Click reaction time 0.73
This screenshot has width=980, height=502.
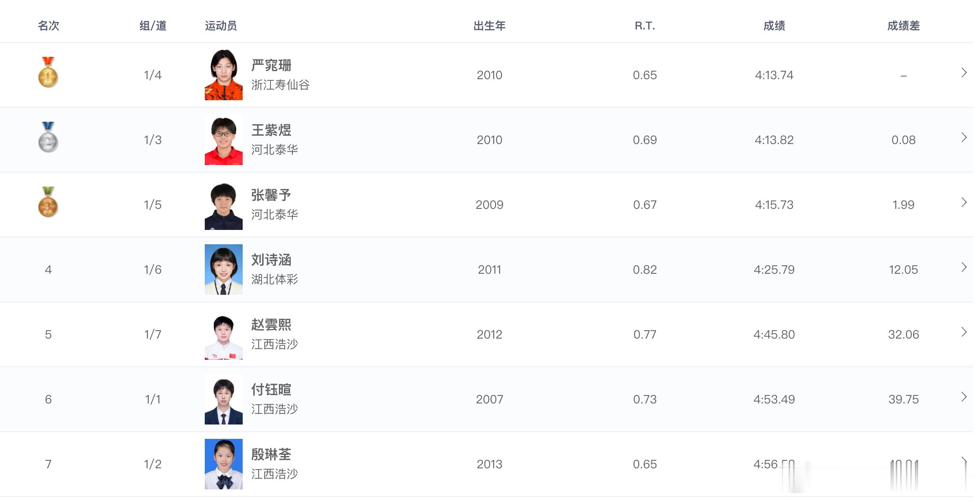tap(645, 399)
